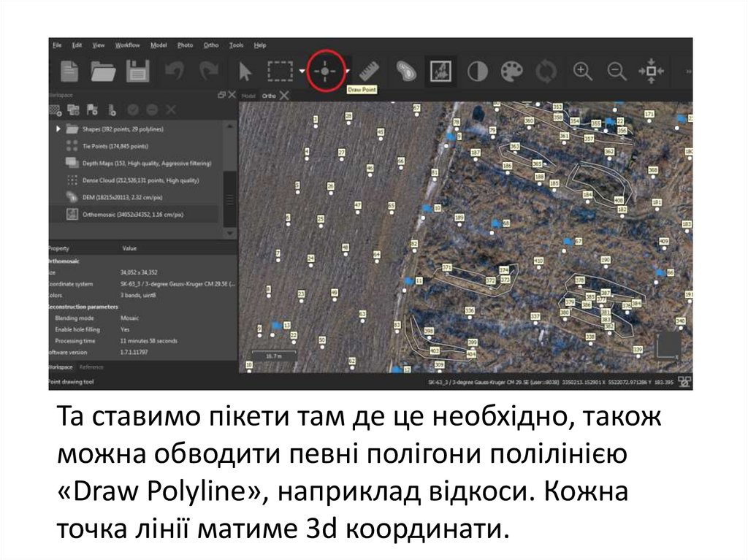Select the DEM (18215x20113) item
The height and width of the screenshot is (560, 748).
click(122, 197)
